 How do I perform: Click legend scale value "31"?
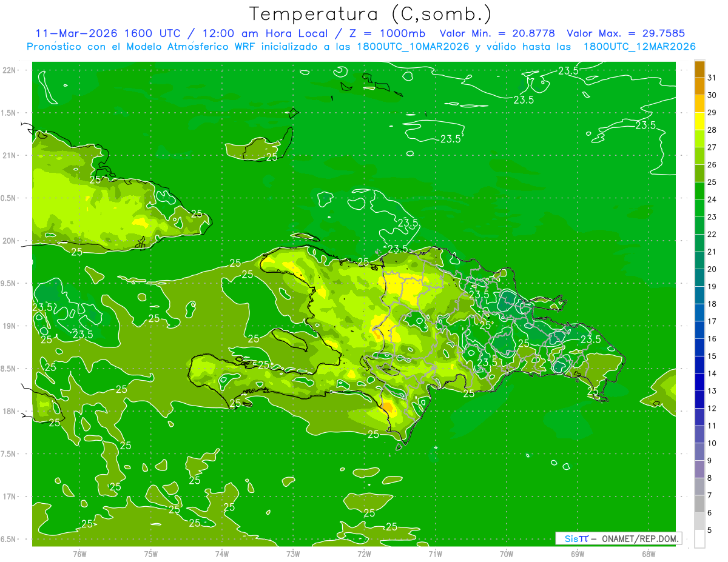(712, 78)
